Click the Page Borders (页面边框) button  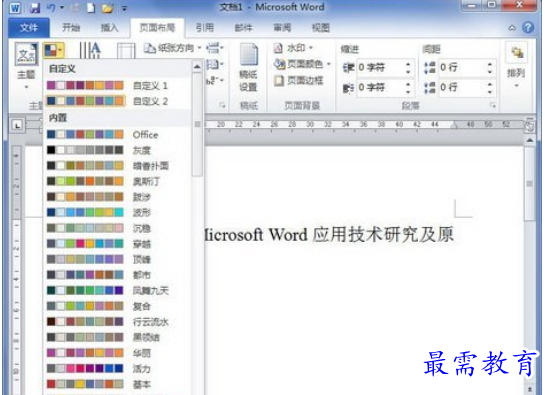pos(298,81)
